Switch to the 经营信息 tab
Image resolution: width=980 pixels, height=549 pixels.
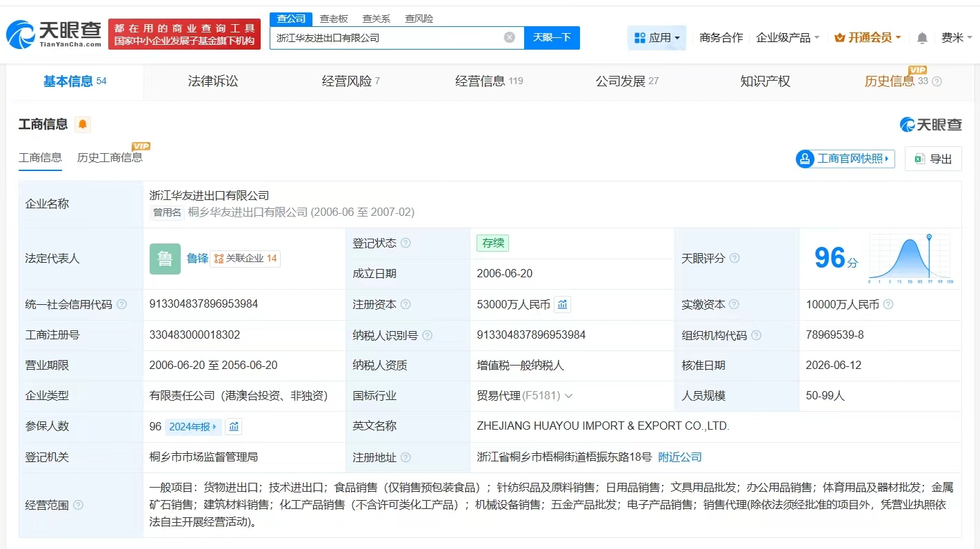[x=489, y=81]
